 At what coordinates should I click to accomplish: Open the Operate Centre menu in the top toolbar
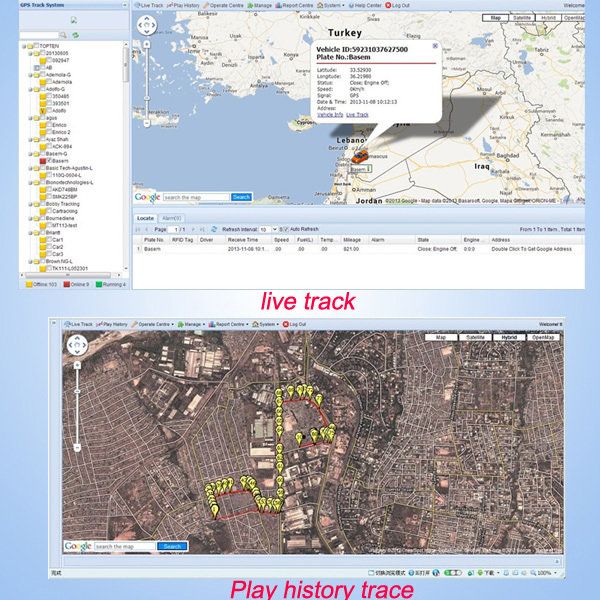coord(223,5)
